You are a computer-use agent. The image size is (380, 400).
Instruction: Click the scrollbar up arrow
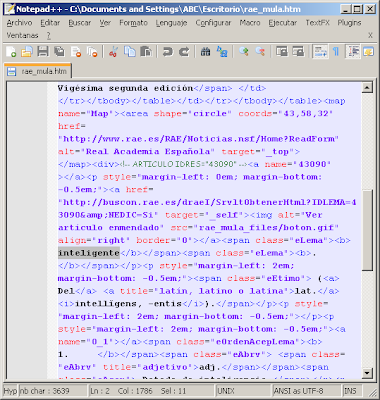pyautogui.click(x=367, y=88)
